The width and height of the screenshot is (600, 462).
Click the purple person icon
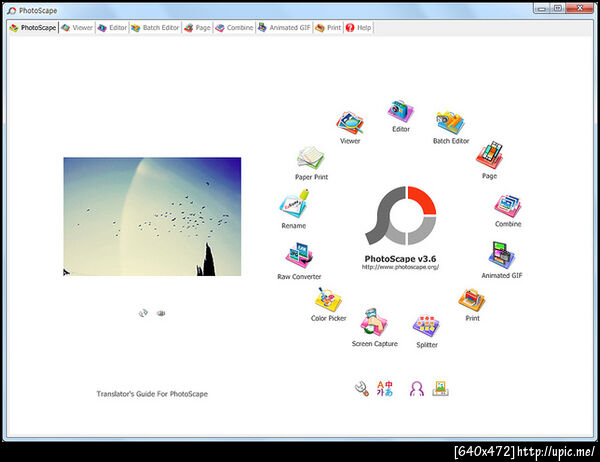click(417, 389)
